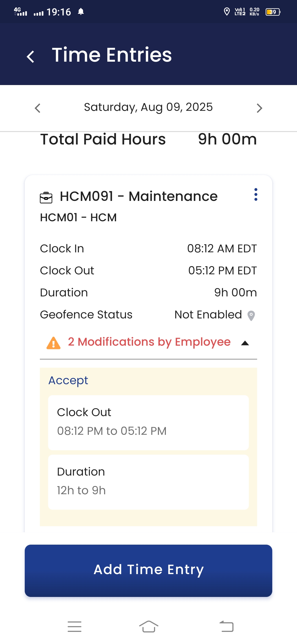Tap the Add Time Entry button
297x644 pixels.
pos(148,571)
